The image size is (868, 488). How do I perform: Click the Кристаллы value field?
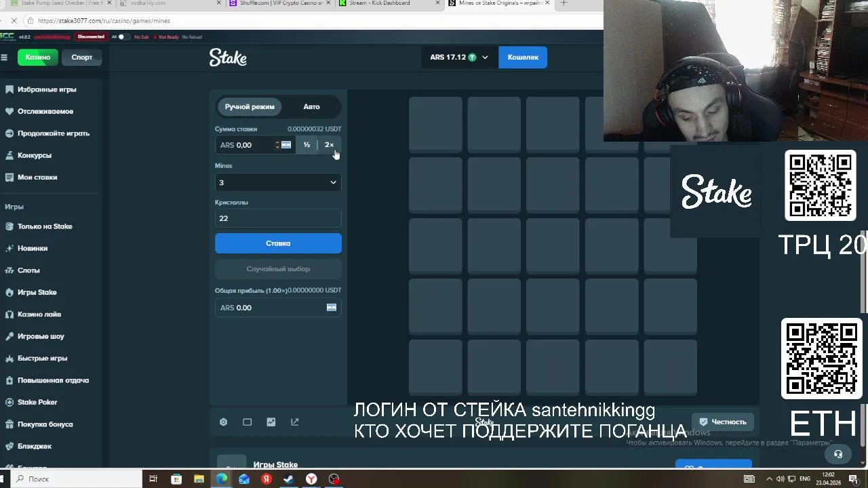(x=278, y=218)
